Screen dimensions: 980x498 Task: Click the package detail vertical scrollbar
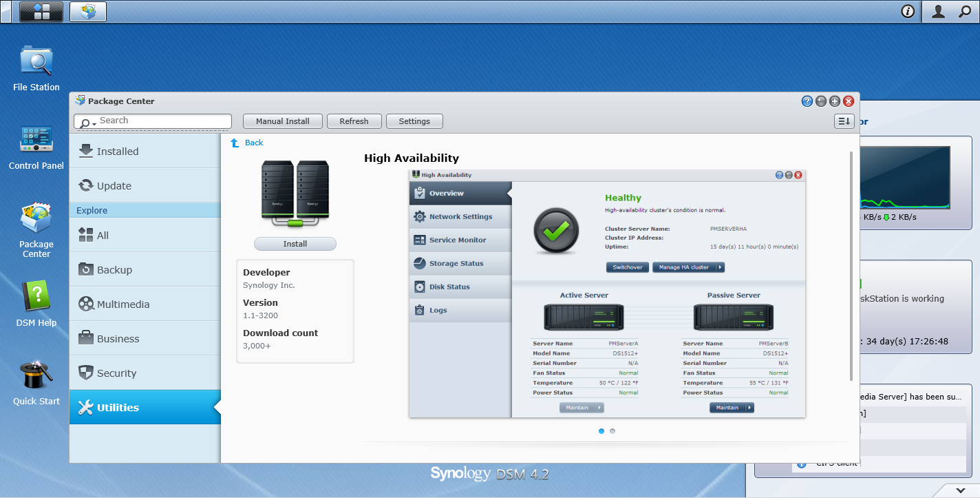(852, 266)
